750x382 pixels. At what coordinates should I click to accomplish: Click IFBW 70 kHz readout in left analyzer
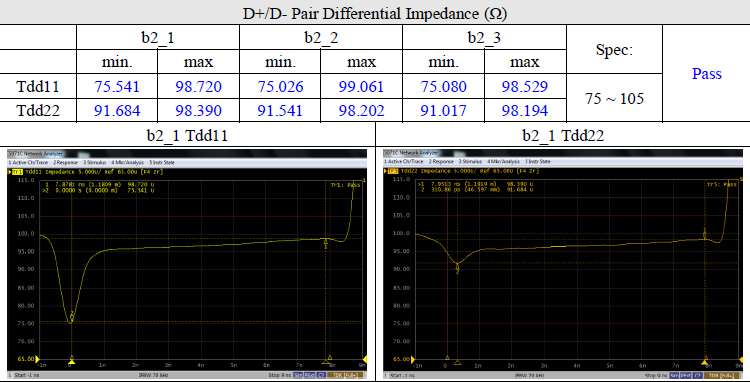pyautogui.click(x=153, y=375)
